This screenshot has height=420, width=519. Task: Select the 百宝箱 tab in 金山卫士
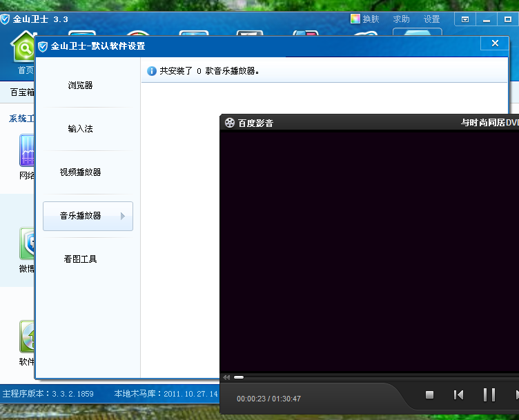[x=22, y=92]
